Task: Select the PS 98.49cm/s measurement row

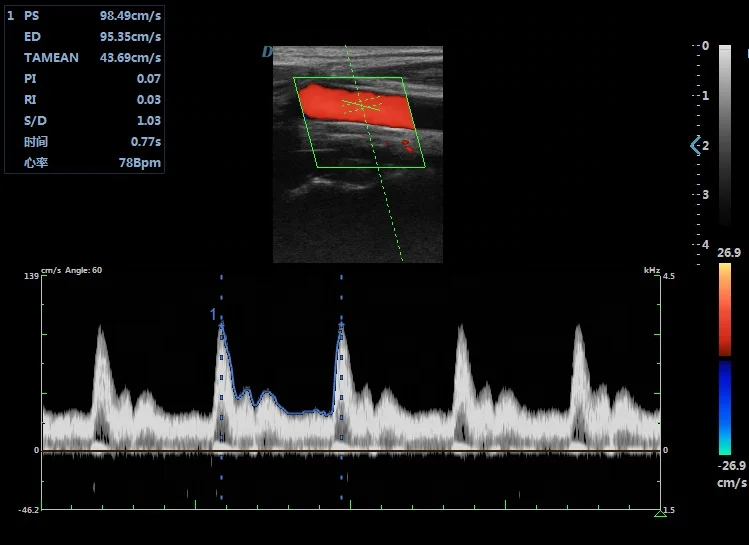Action: pyautogui.click(x=85, y=17)
